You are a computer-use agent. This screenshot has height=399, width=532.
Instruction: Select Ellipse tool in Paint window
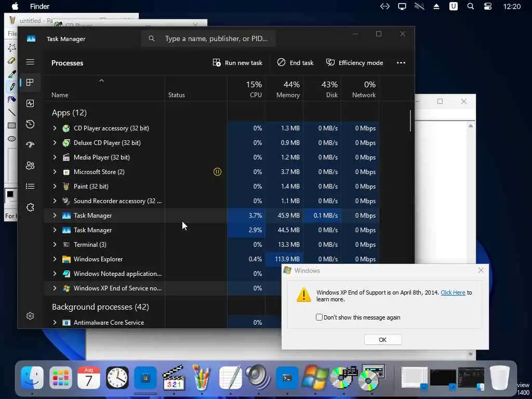click(12, 138)
